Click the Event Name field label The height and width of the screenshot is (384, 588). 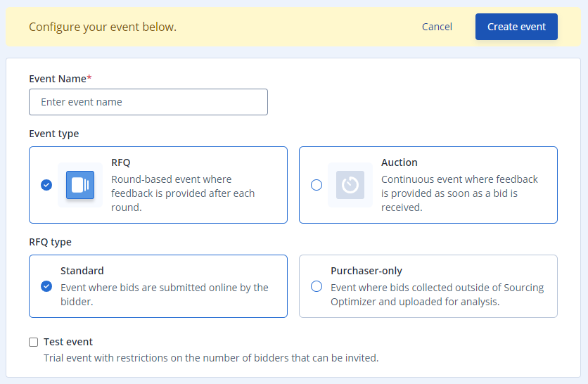(x=60, y=79)
